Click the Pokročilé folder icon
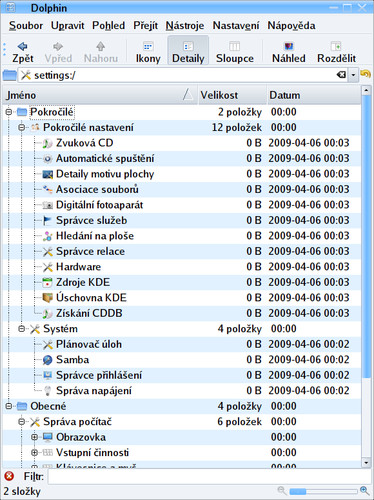 tap(22, 112)
